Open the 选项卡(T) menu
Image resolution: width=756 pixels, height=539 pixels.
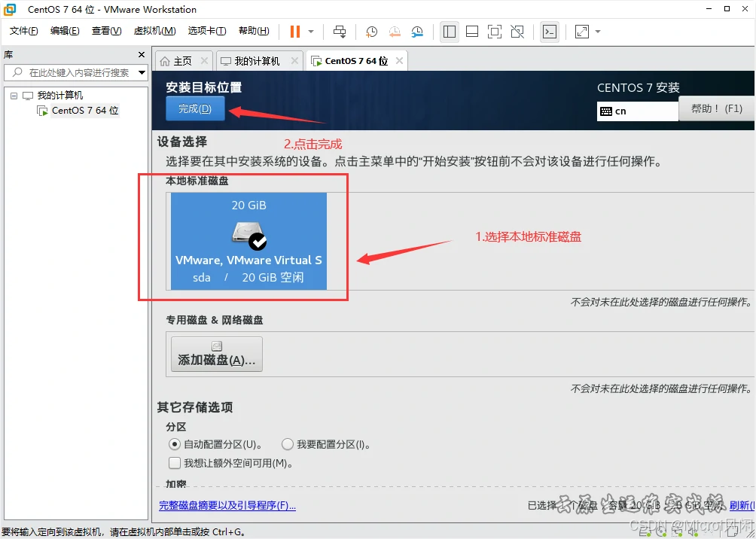coord(207,32)
